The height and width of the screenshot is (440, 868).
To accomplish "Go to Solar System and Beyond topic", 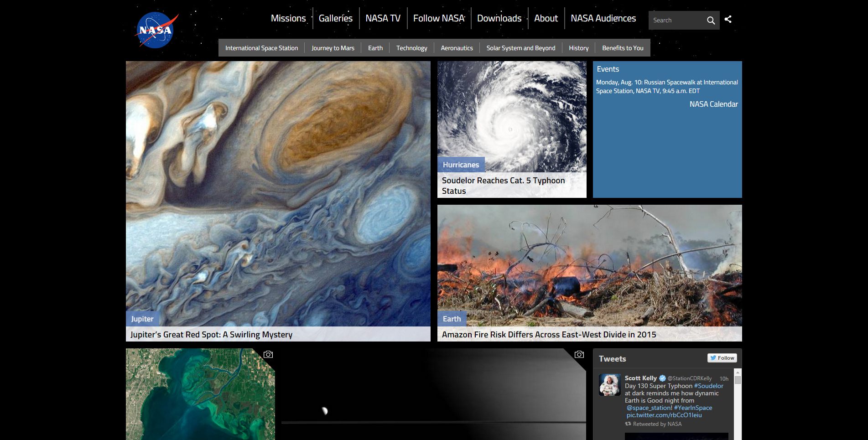I will 520,48.
